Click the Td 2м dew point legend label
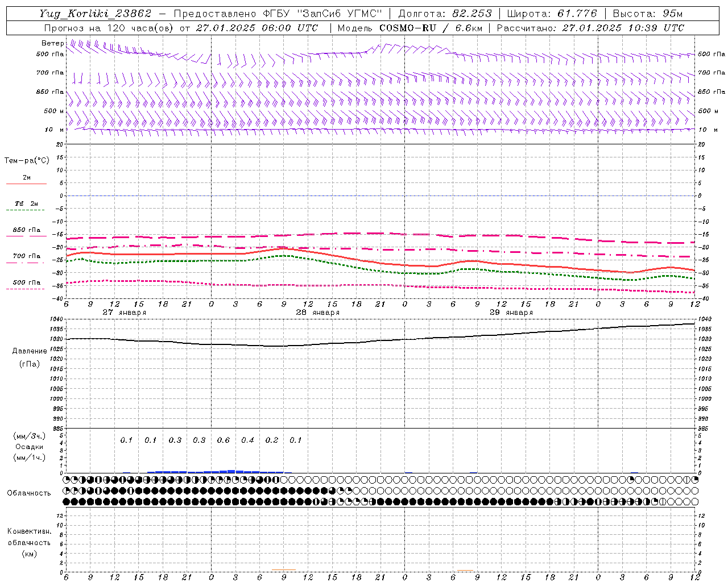 click(27, 203)
